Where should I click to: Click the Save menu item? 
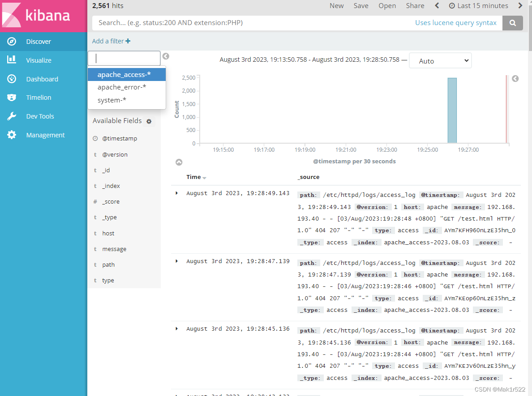tap(360, 6)
